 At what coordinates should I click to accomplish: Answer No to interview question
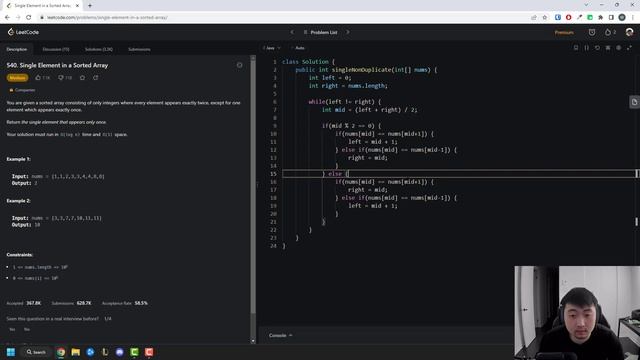click(x=27, y=329)
